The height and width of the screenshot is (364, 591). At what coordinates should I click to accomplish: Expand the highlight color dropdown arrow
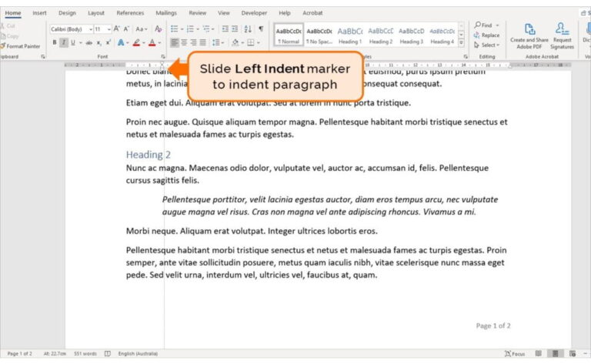point(144,43)
